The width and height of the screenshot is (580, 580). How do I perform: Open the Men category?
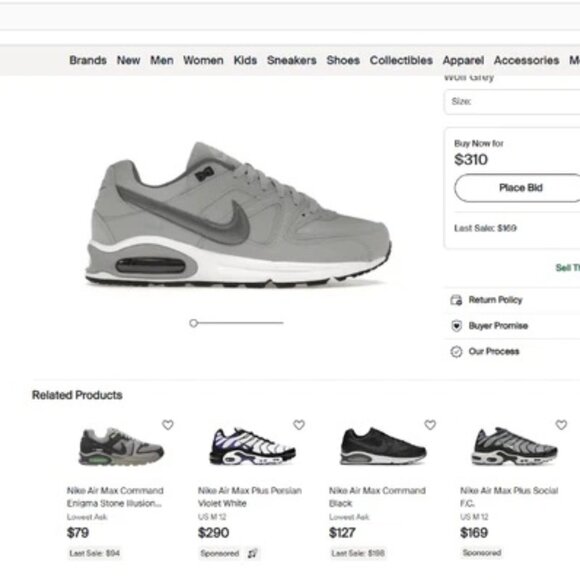pos(162,60)
